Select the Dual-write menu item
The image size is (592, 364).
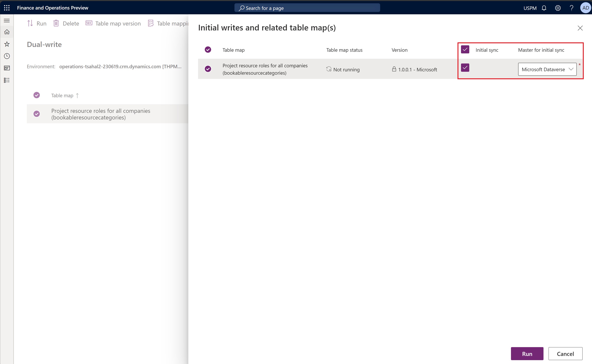(44, 44)
